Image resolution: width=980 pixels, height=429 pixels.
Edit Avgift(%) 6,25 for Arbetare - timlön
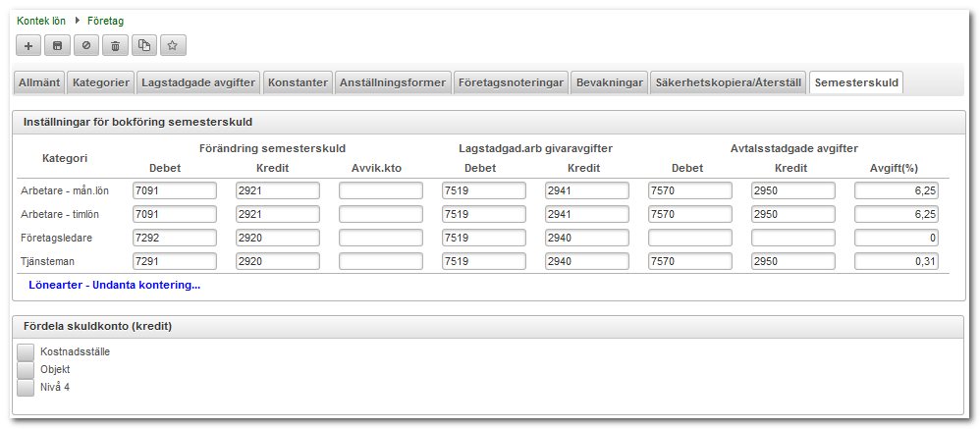click(897, 214)
